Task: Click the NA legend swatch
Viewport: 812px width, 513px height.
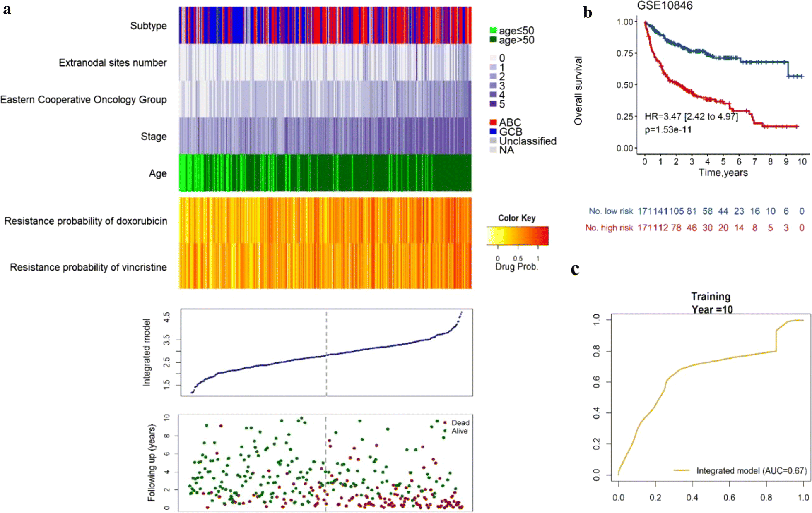Action: pos(493,150)
